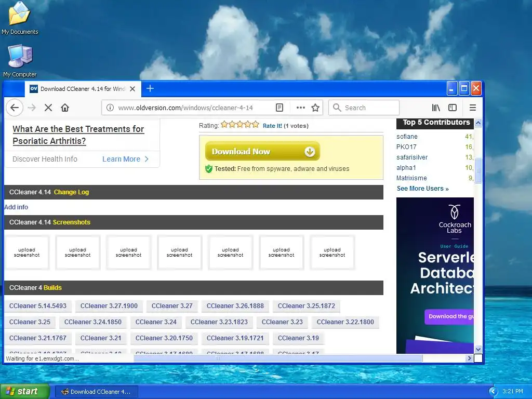Open CCleaner 3.22.1800 build
This screenshot has height=399, width=532.
[345, 322]
